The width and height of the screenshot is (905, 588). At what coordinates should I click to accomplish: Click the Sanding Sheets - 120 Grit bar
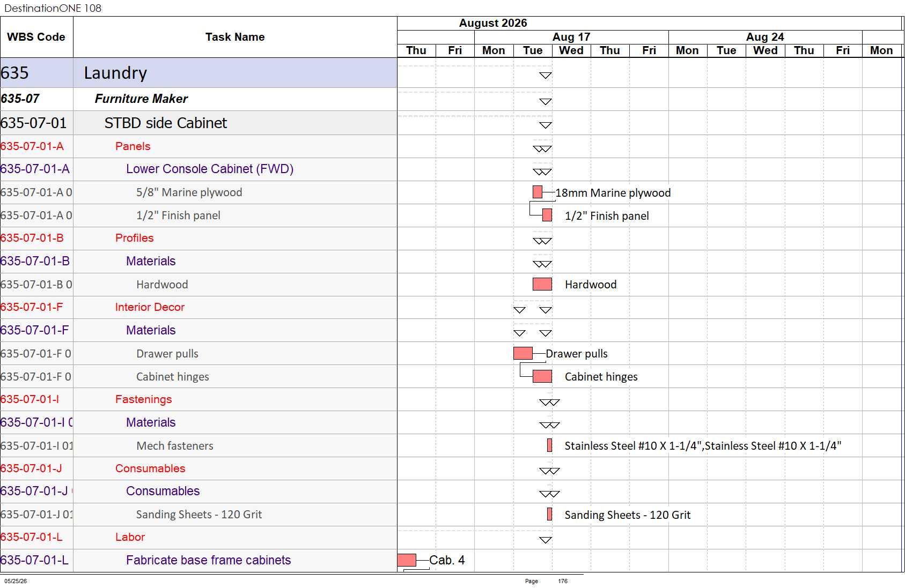pos(549,514)
